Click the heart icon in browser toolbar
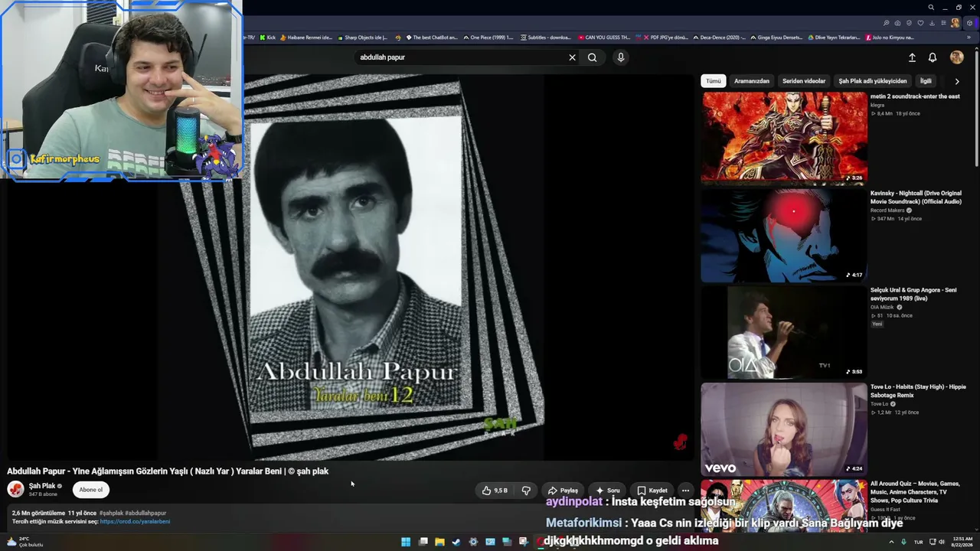 [x=920, y=23]
